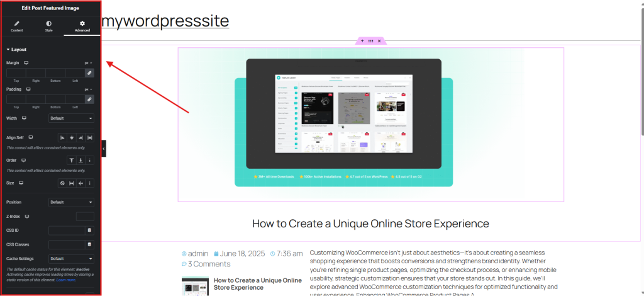Toggle the Margin link-values icon

click(x=89, y=73)
